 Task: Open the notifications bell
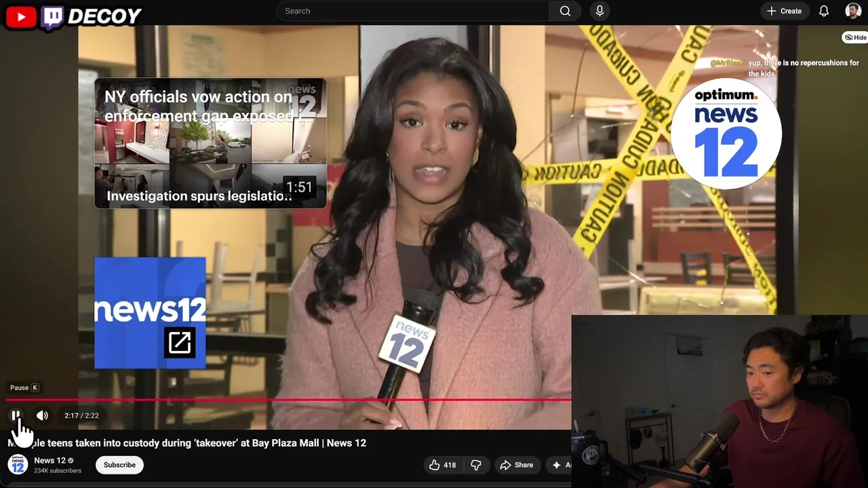click(824, 11)
